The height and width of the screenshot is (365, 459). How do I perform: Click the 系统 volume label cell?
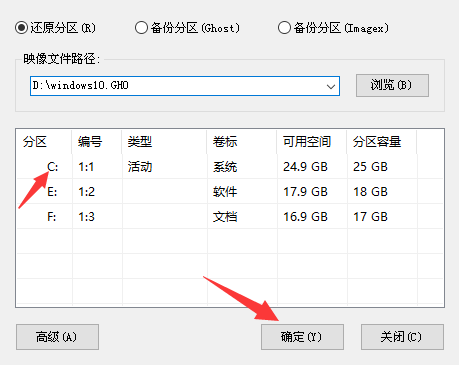[x=225, y=167]
